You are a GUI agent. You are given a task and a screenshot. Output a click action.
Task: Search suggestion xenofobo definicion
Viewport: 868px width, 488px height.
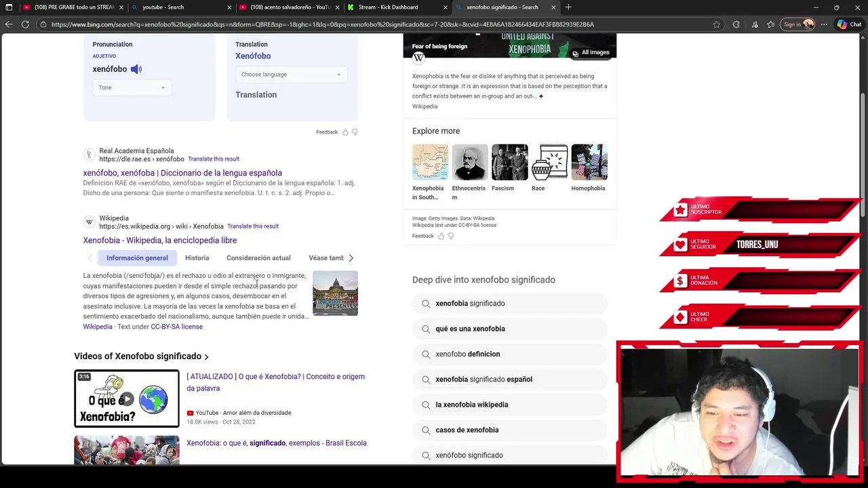click(x=509, y=354)
